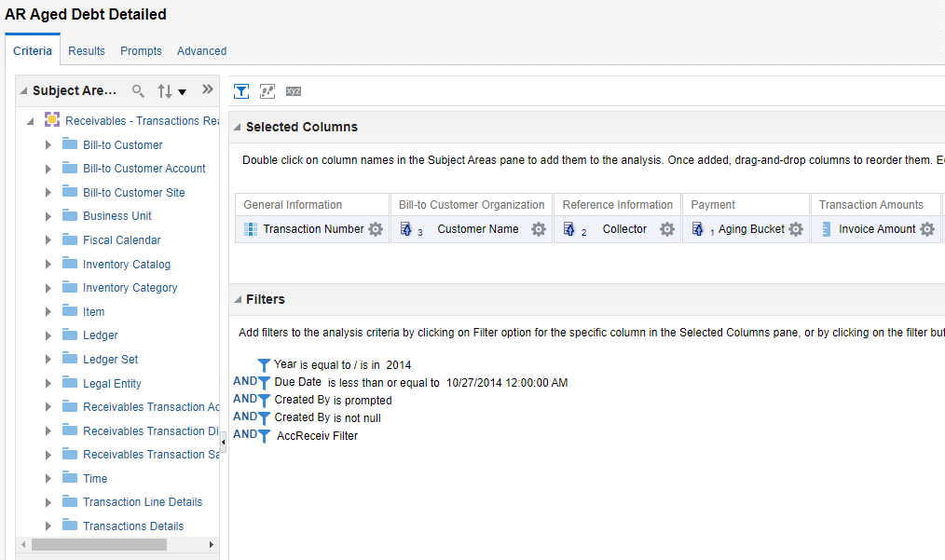Switch to the Results tab
Viewport: 945px width, 560px height.
click(x=87, y=50)
